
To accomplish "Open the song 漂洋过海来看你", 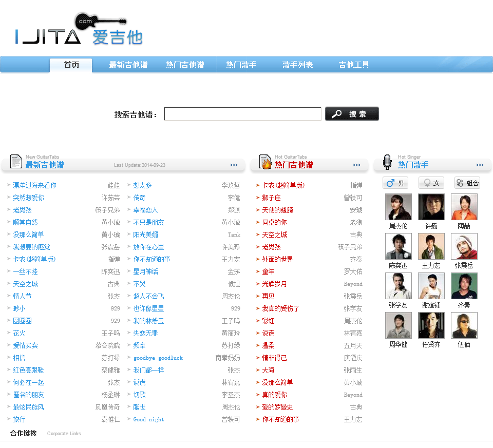I will [x=34, y=185].
